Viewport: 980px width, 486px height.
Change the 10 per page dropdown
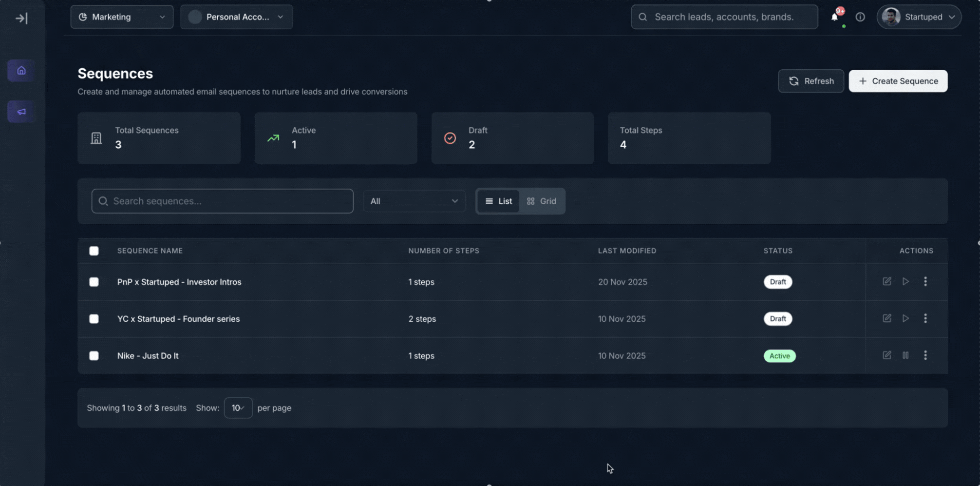tap(238, 408)
